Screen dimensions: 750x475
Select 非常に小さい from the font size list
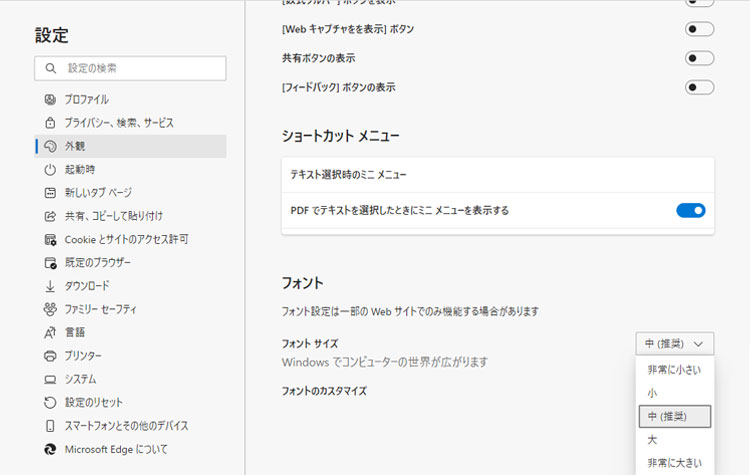pyautogui.click(x=674, y=370)
